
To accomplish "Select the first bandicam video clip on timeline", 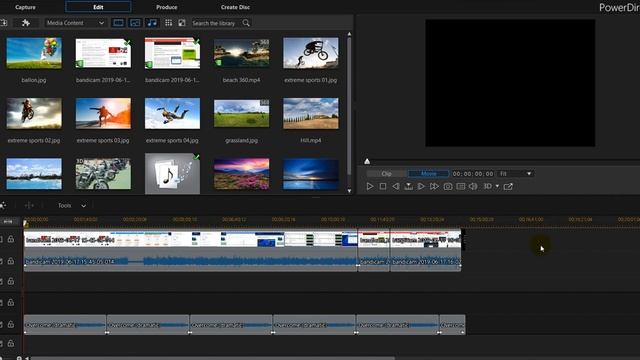I will [191, 239].
